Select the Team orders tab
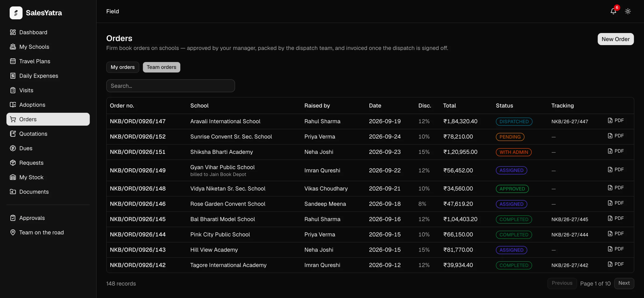 pos(162,67)
